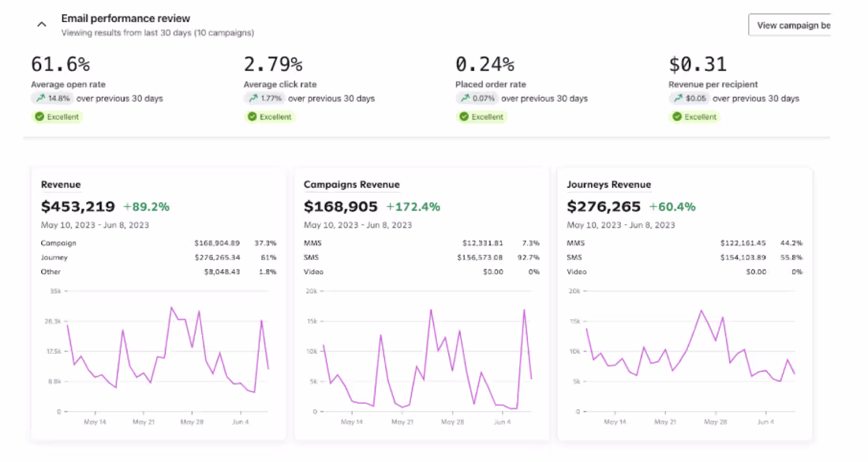Select the Video row in Journeys Revenue

[x=685, y=272]
